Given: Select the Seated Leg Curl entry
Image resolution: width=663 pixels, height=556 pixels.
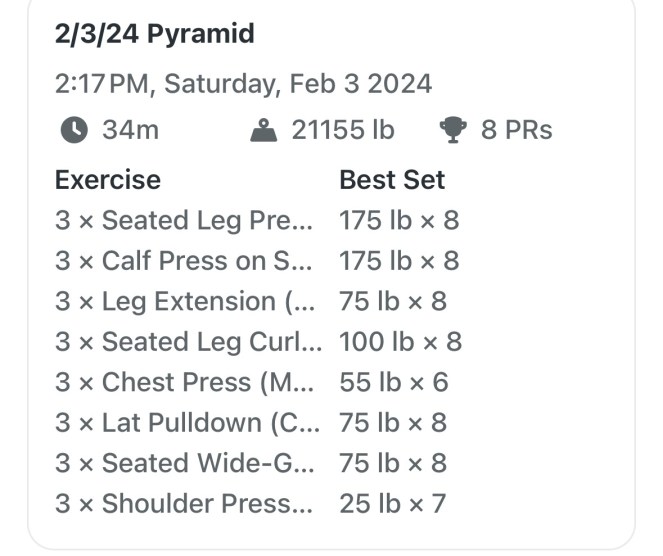Looking at the screenshot, I should click(188, 342).
